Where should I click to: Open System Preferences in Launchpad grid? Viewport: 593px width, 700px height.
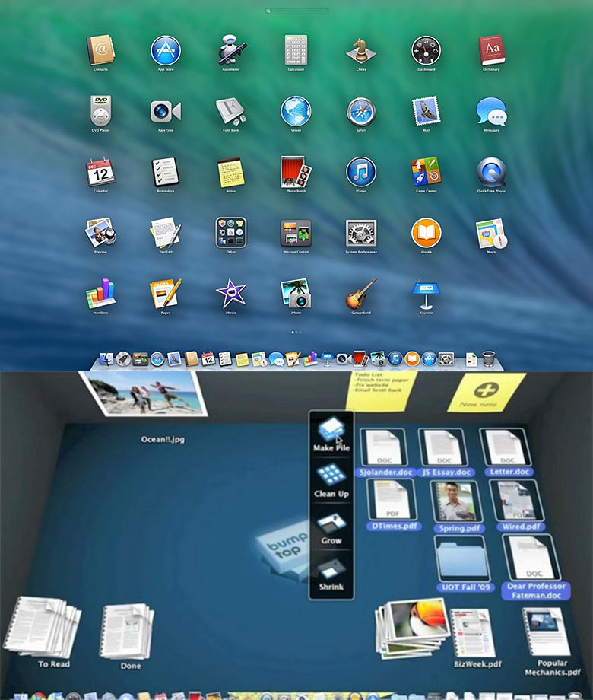pyautogui.click(x=361, y=233)
